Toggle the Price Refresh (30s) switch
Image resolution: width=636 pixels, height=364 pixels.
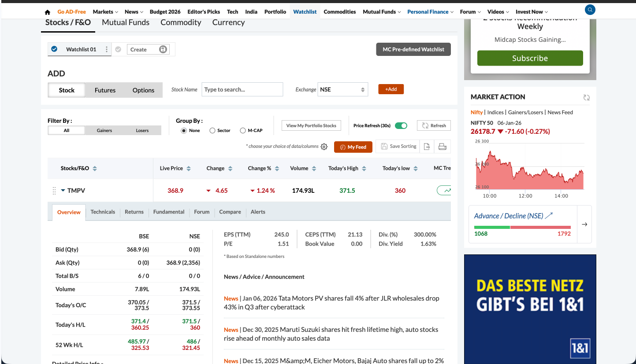401,125
